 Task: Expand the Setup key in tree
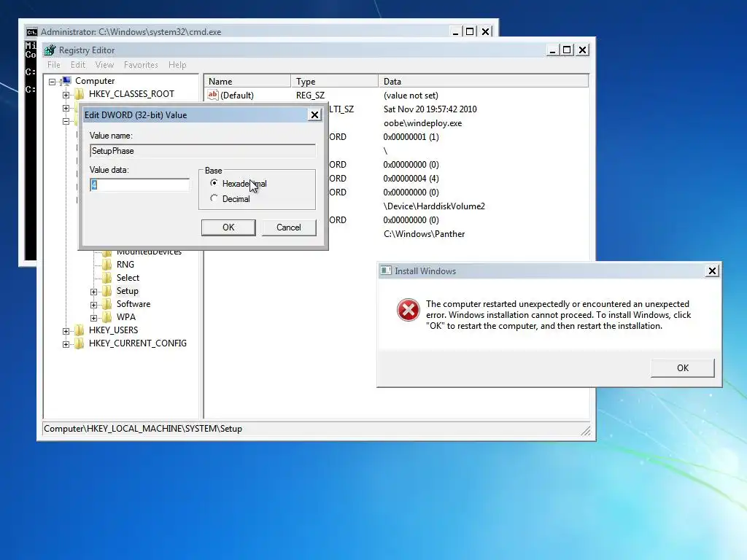(93, 292)
